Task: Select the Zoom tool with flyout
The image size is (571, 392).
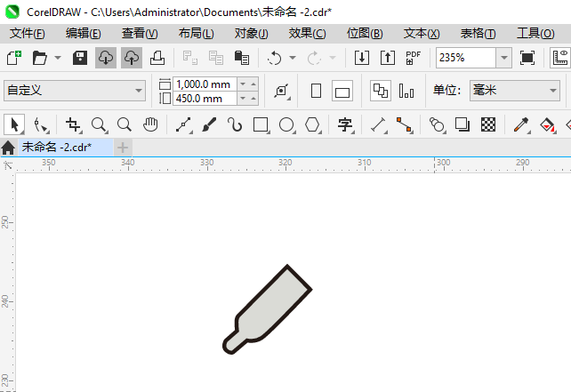Action: click(x=99, y=124)
